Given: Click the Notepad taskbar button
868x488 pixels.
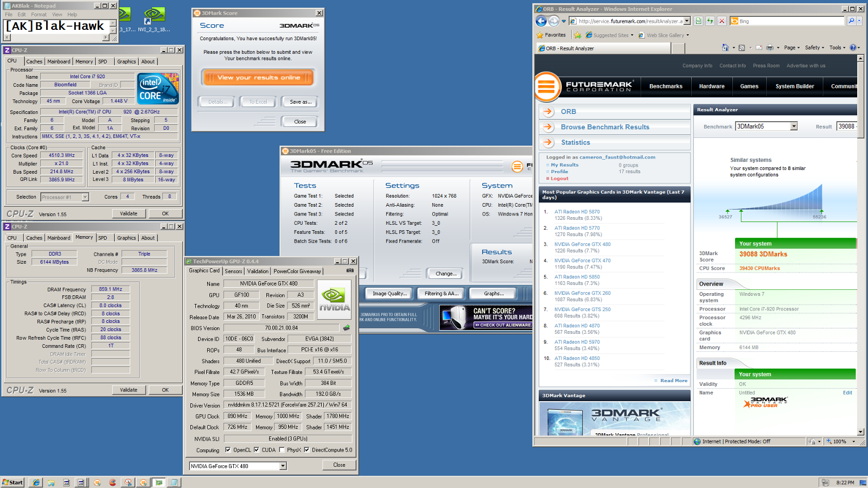Looking at the screenshot, I should (x=174, y=482).
